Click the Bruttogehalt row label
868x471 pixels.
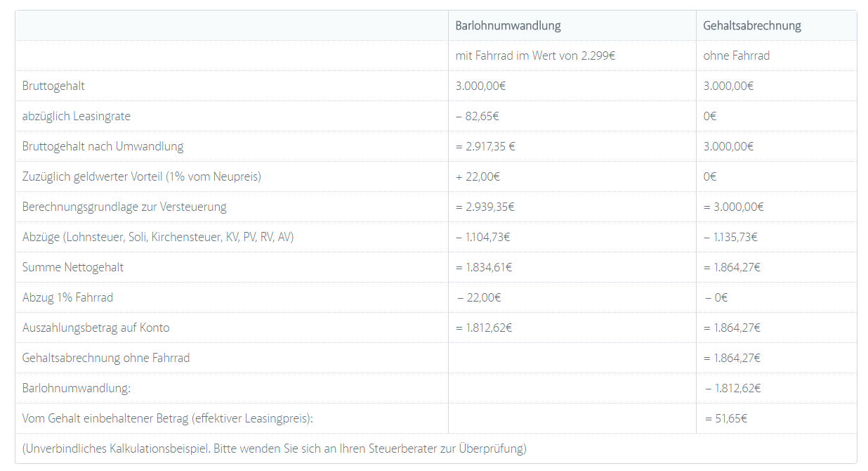(x=53, y=86)
